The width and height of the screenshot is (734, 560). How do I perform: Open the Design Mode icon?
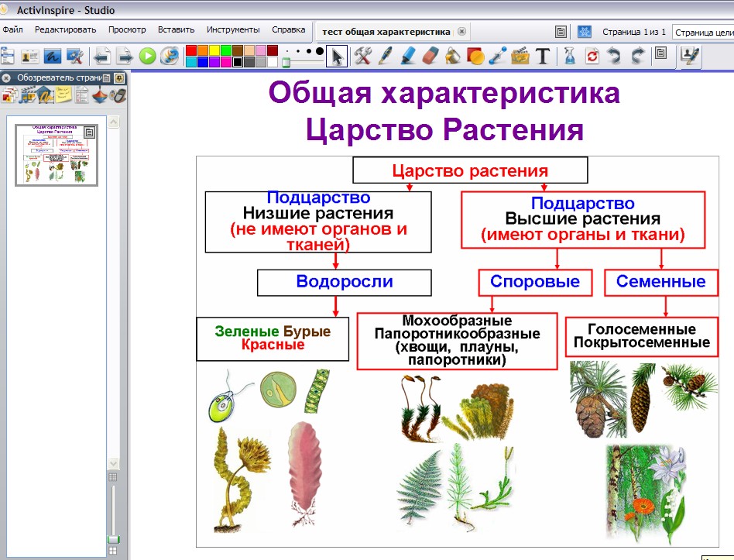690,56
